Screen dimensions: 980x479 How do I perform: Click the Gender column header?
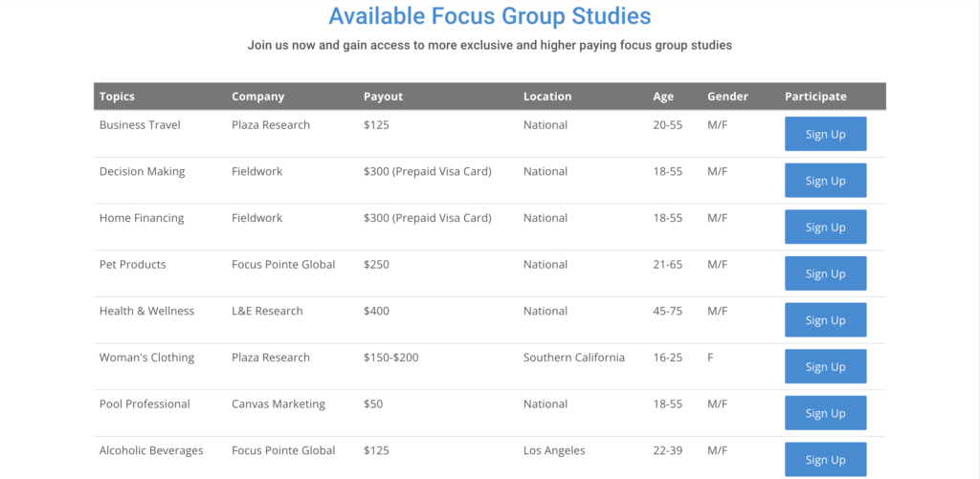pos(727,97)
